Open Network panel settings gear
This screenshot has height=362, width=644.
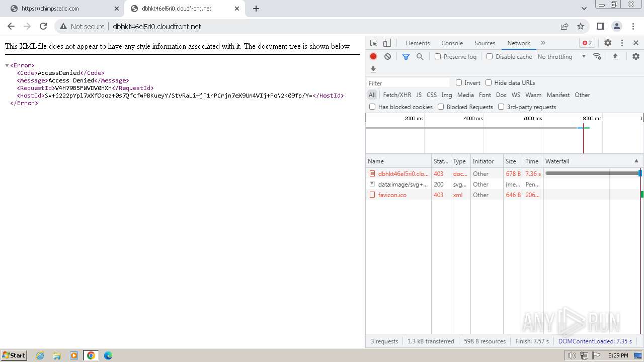636,56
